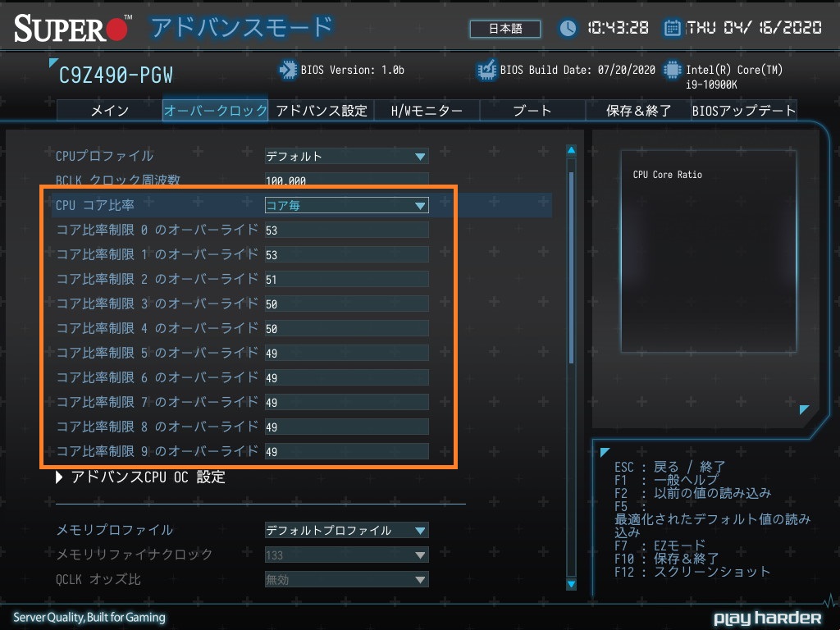Open the メモリリファイナクロック dropdown
The image size is (840, 630).
347,555
